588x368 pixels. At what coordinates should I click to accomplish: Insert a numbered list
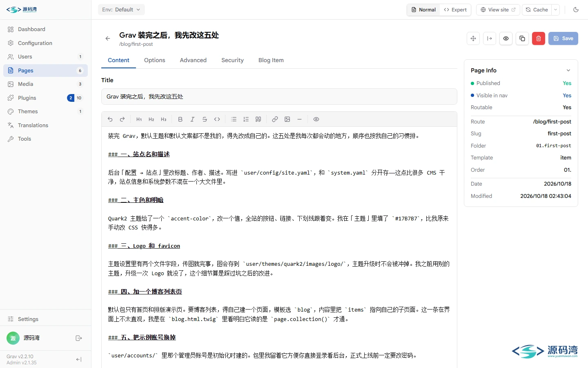pos(246,119)
